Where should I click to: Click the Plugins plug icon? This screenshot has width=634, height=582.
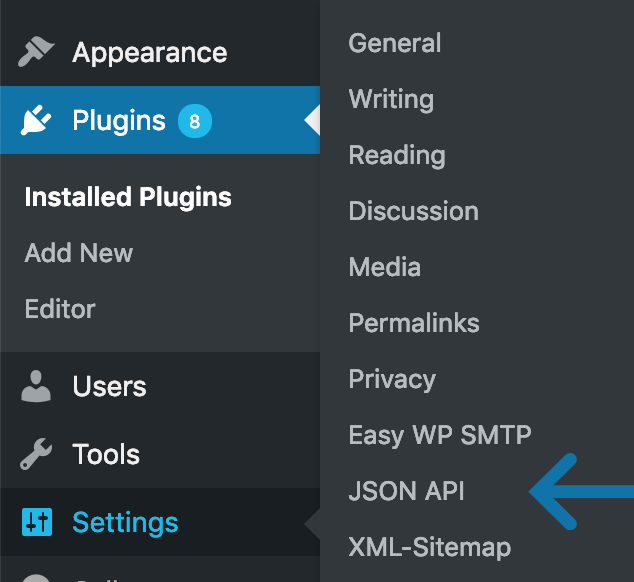tap(36, 120)
